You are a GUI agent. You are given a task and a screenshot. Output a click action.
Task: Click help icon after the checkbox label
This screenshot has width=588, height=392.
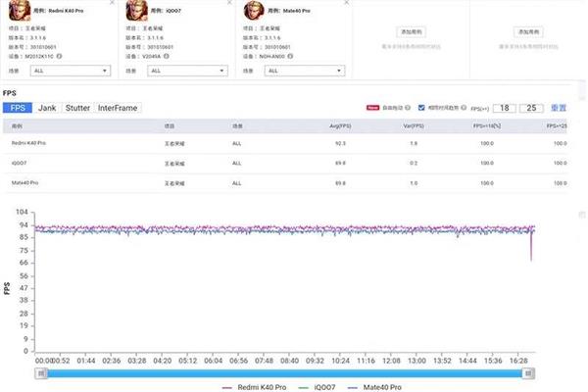pos(464,108)
